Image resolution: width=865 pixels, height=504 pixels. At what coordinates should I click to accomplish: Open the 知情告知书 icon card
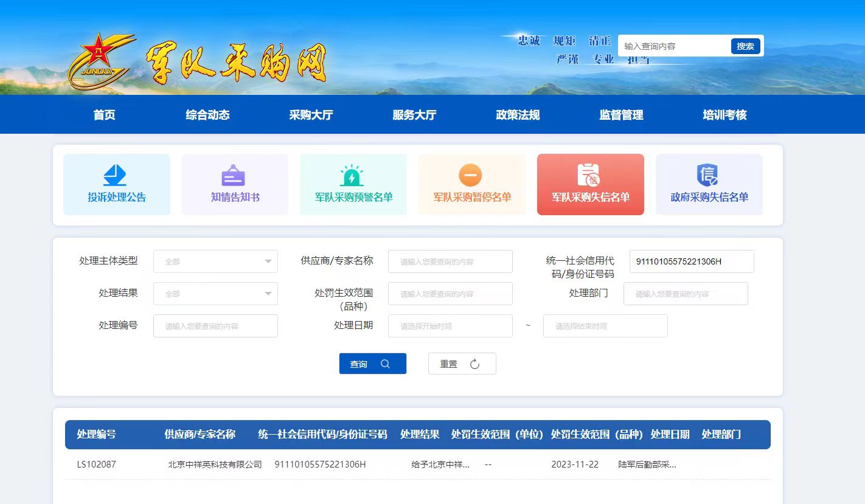234,176
